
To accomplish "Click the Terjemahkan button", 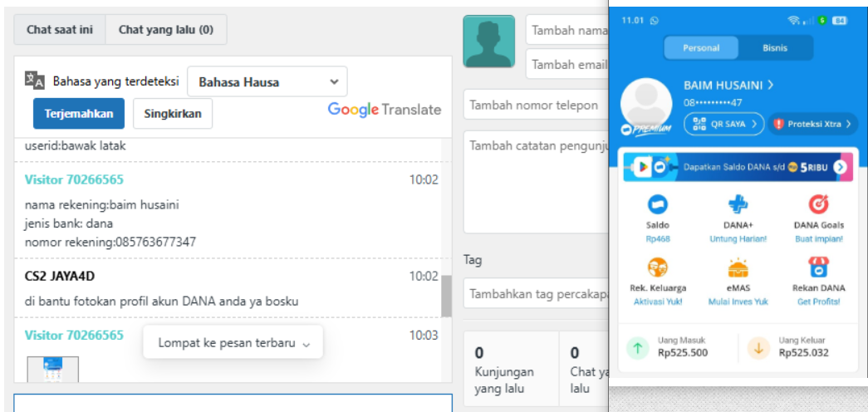I will point(79,114).
